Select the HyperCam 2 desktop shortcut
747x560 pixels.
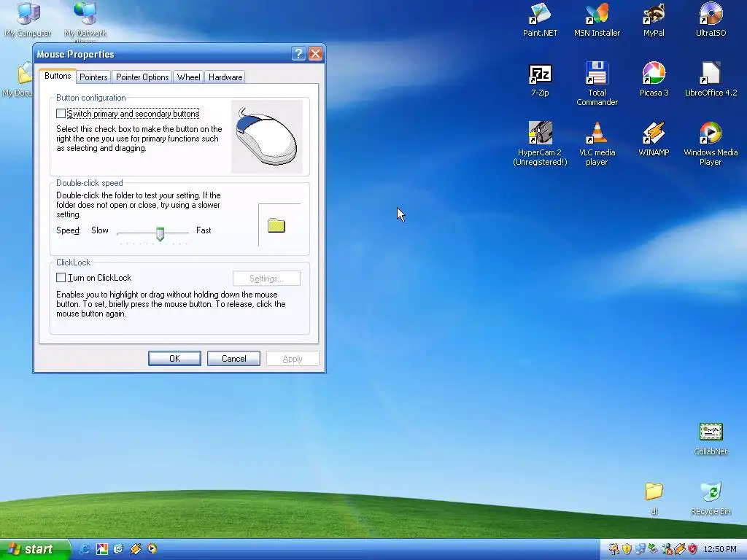540,143
